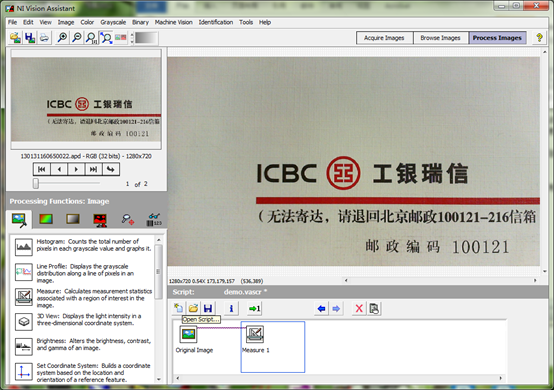Open the 3D View function
The height and width of the screenshot is (390, 554).
tap(83, 320)
